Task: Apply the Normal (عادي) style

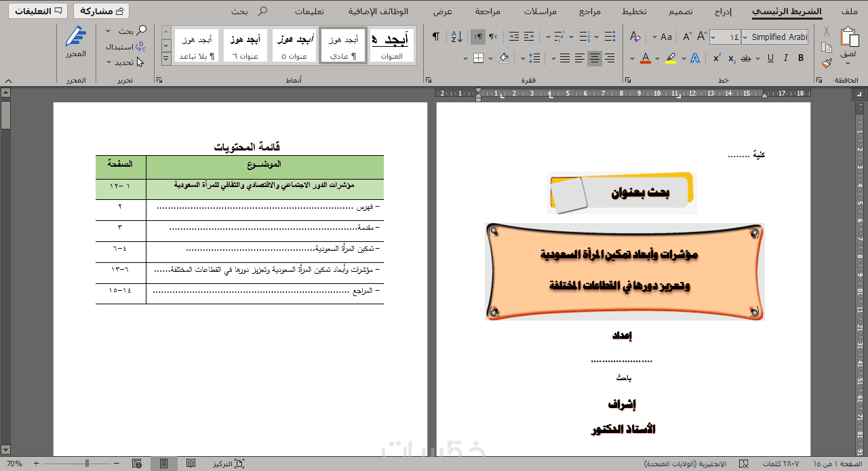Action: 343,45
